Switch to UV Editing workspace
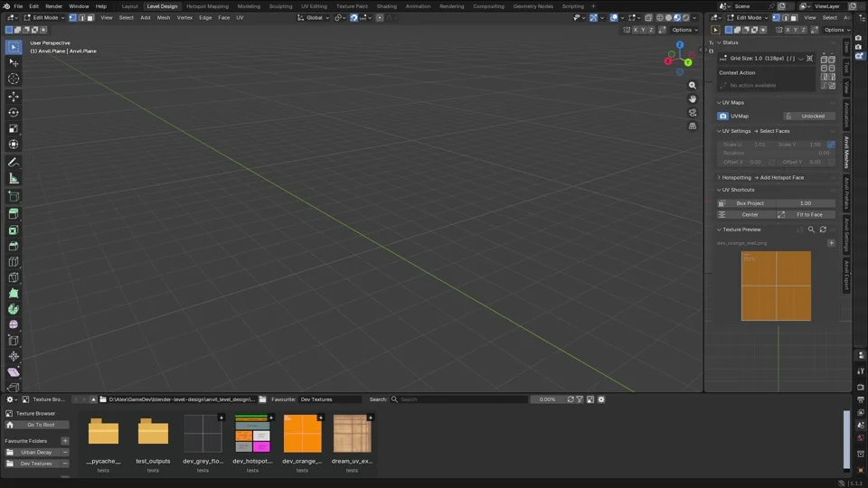The width and height of the screenshot is (868, 488). pos(314,6)
